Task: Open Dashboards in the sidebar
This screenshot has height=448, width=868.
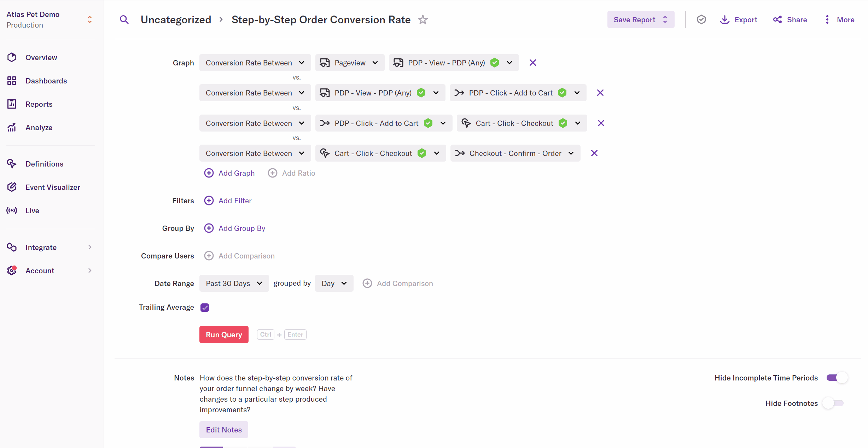Action: [46, 81]
